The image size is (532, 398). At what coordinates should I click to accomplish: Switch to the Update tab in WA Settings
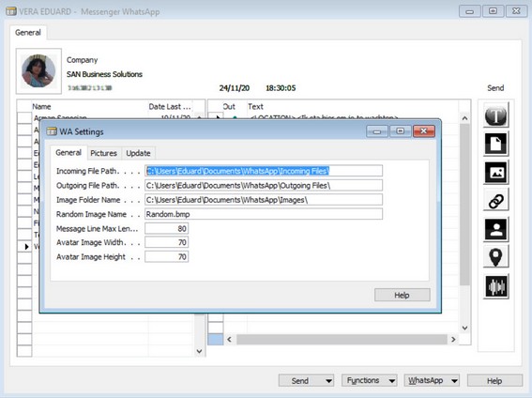138,153
